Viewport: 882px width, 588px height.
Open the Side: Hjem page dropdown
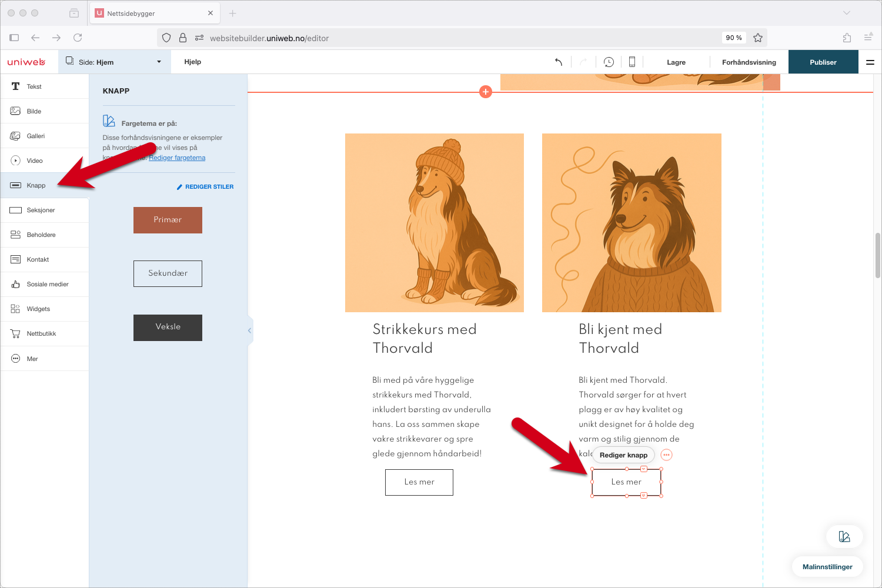pos(114,62)
